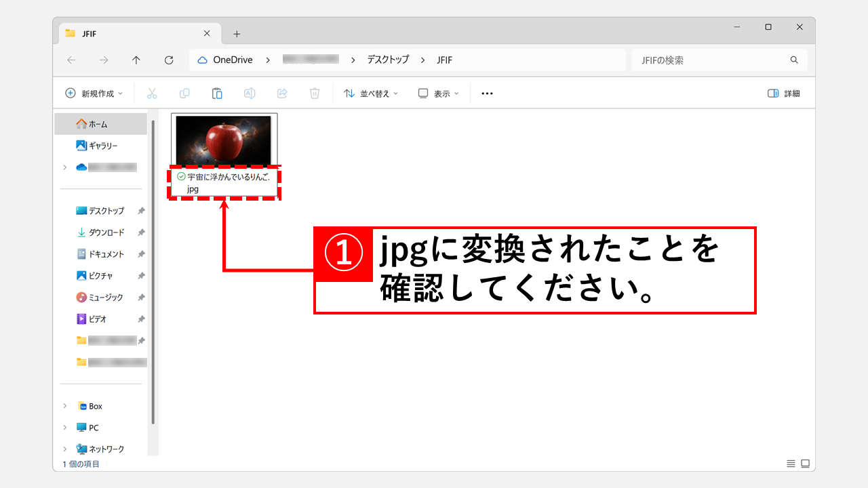Click the Cut icon in the toolbar
Image resolution: width=868 pixels, height=488 pixels.
coord(152,93)
